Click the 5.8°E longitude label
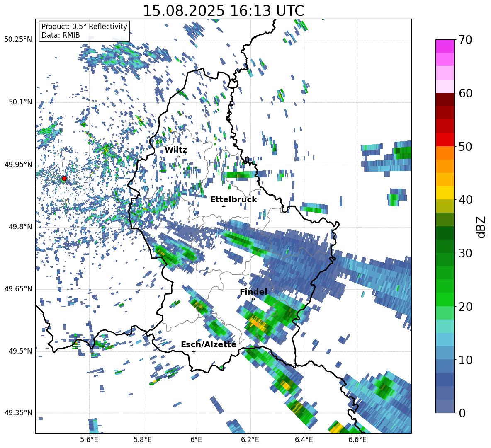 [143, 440]
